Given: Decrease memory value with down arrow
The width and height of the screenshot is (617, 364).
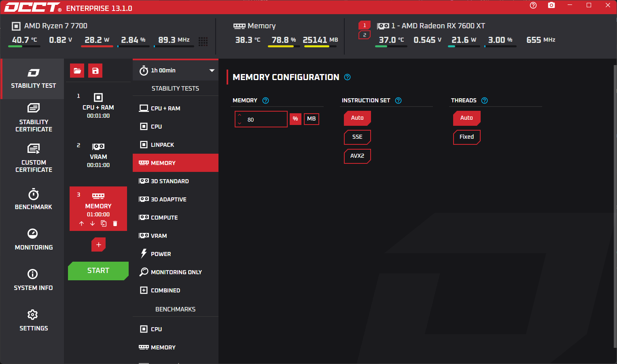Looking at the screenshot, I should [x=240, y=123].
